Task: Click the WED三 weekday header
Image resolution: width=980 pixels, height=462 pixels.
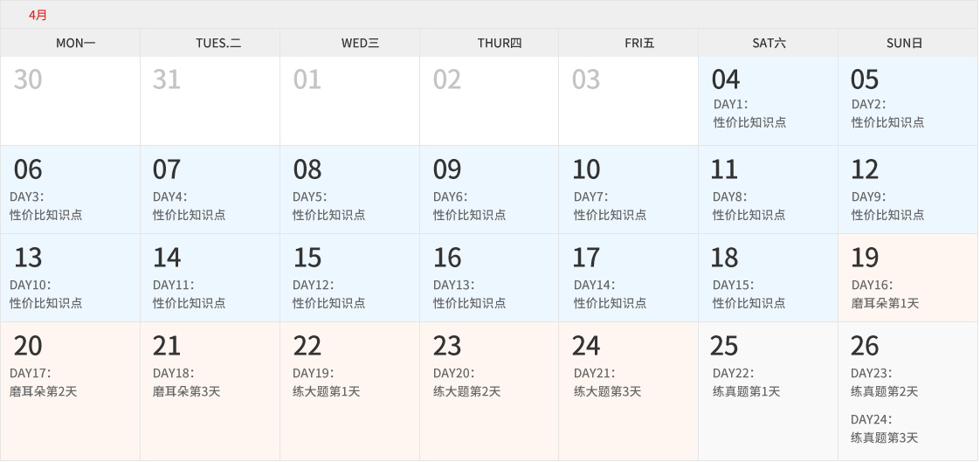Action: (x=360, y=43)
